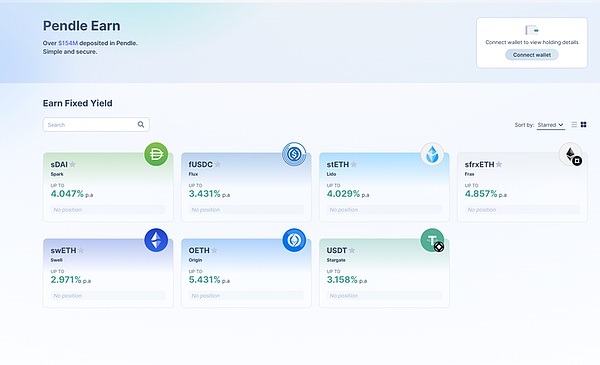Focus the Search input field
Screen dimensions: 600x365
coord(96,125)
